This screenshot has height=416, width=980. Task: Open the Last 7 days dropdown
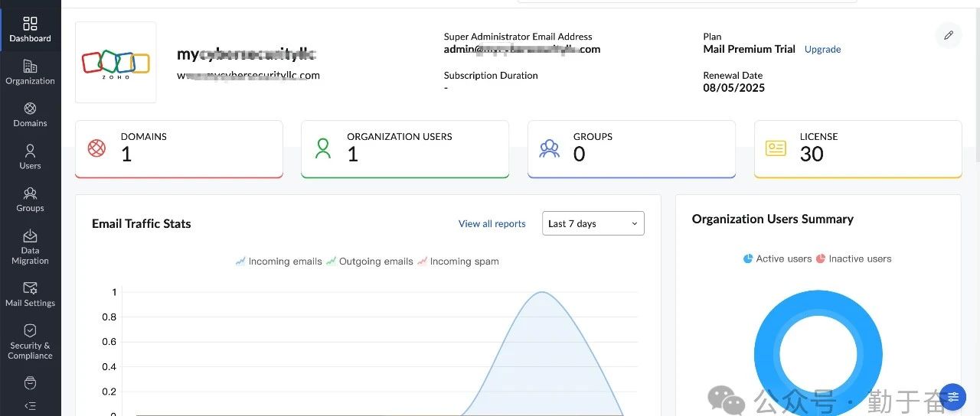tap(593, 223)
